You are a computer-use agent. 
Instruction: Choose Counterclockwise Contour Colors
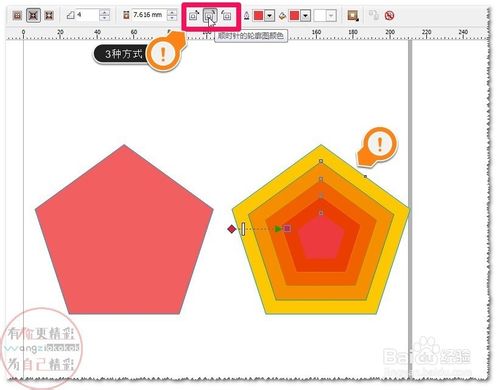tap(226, 15)
